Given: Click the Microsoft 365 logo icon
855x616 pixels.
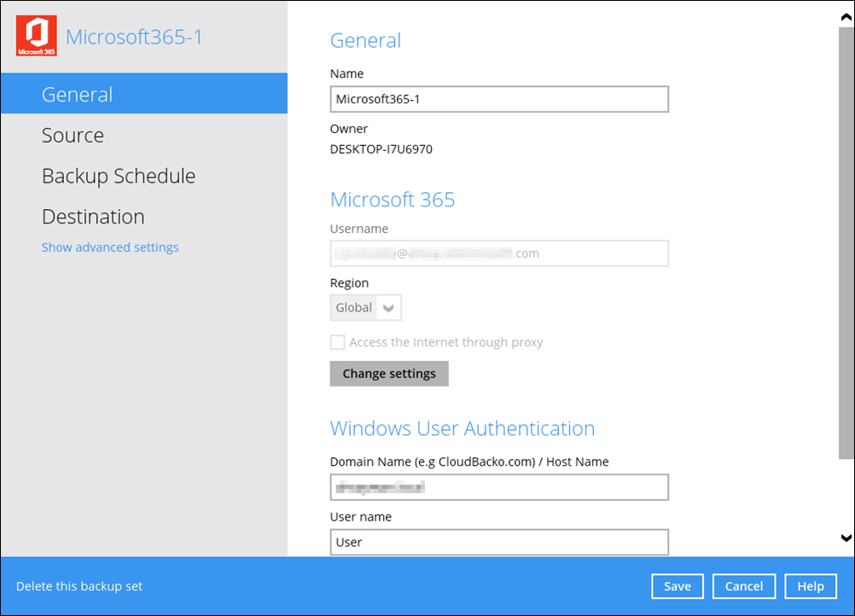Looking at the screenshot, I should (x=37, y=37).
